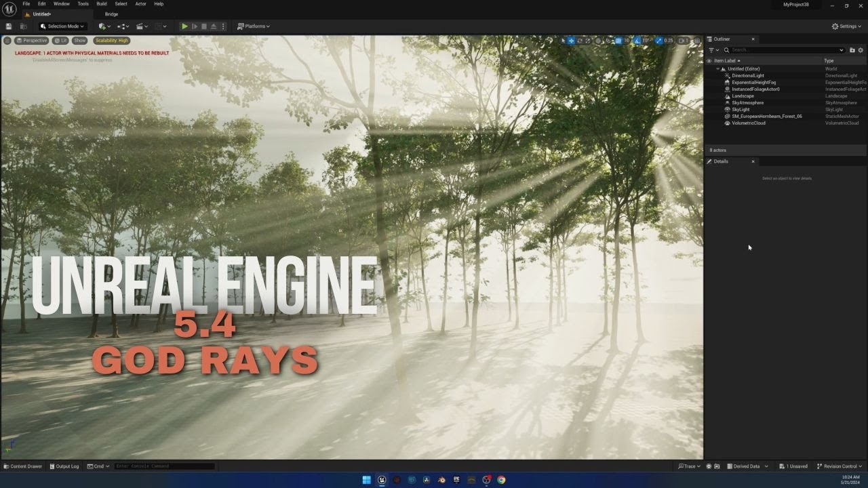868x488 pixels.
Task: Open the Settings menu at top right
Action: pos(847,26)
